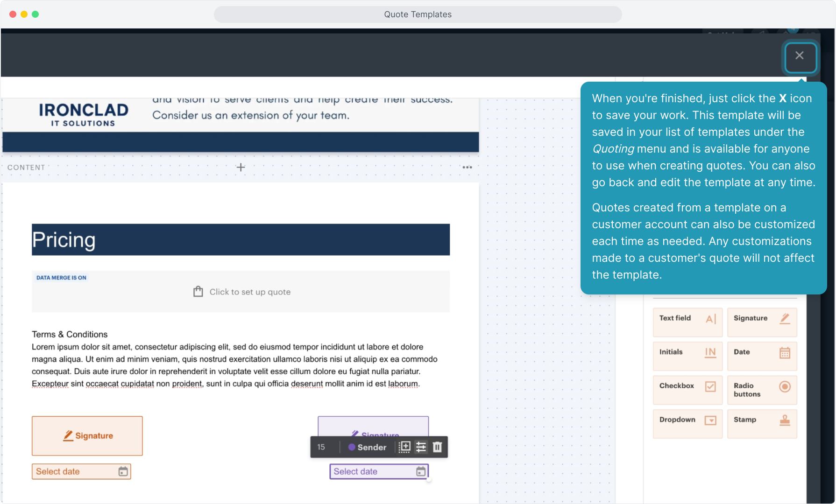Click the X icon to save template

tap(800, 56)
